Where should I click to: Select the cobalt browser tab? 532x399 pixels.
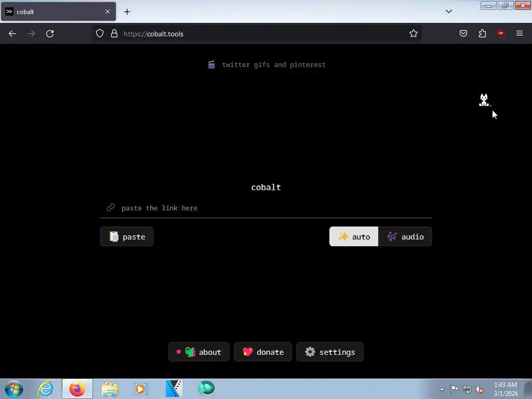(x=58, y=11)
